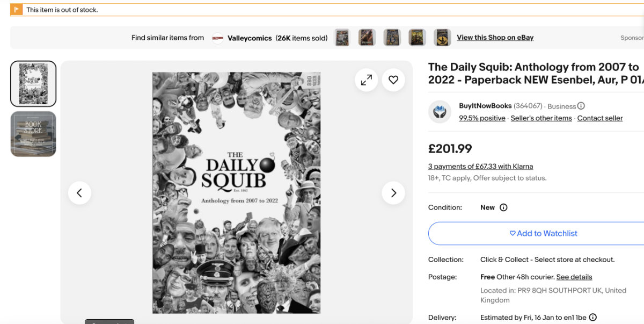
Task: Click the BuyItNowBooks seller avatar
Action: [440, 112]
